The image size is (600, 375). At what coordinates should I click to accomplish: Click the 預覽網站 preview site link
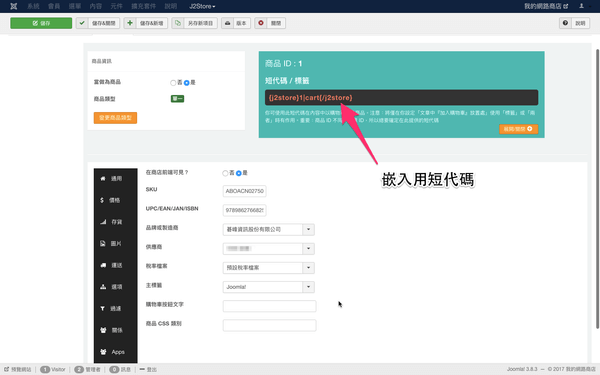(18, 369)
